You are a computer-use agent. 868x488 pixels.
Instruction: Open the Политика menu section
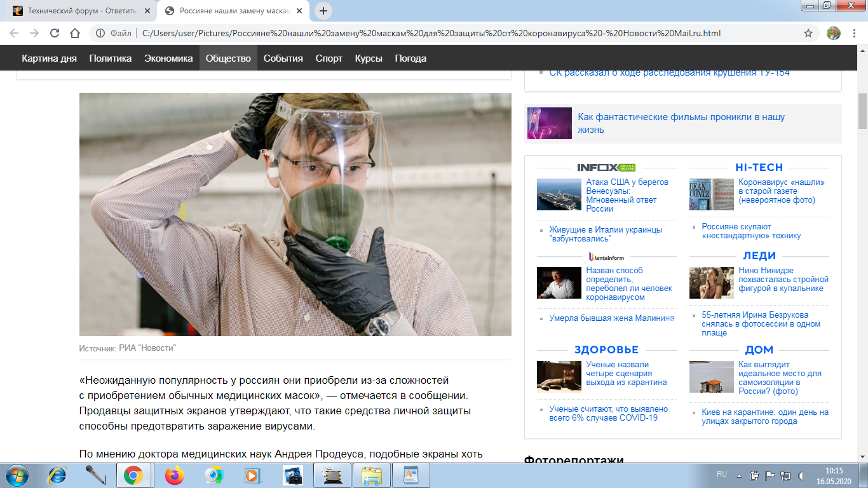coord(110,58)
